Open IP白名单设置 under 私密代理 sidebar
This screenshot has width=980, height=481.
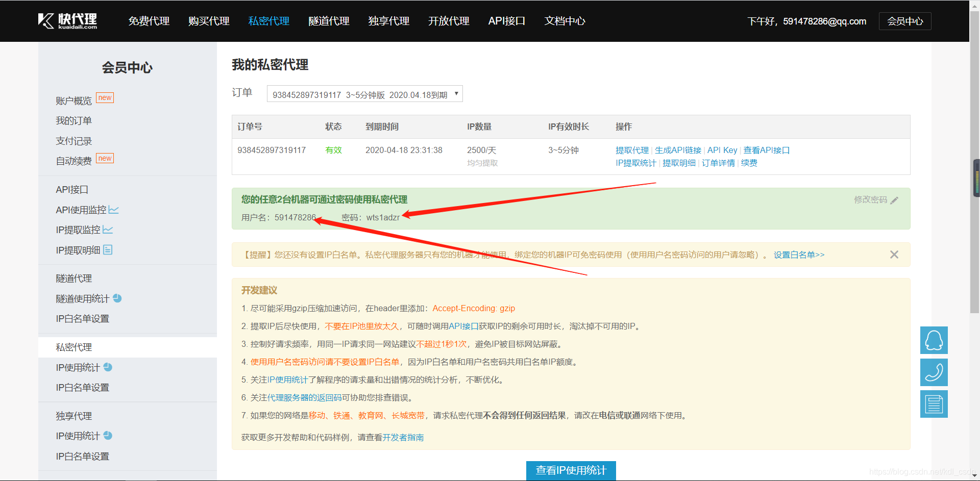pyautogui.click(x=83, y=387)
